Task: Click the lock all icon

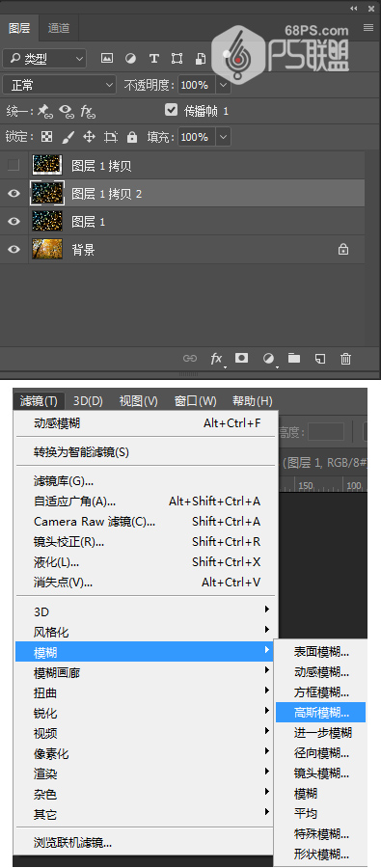Action: (132, 137)
